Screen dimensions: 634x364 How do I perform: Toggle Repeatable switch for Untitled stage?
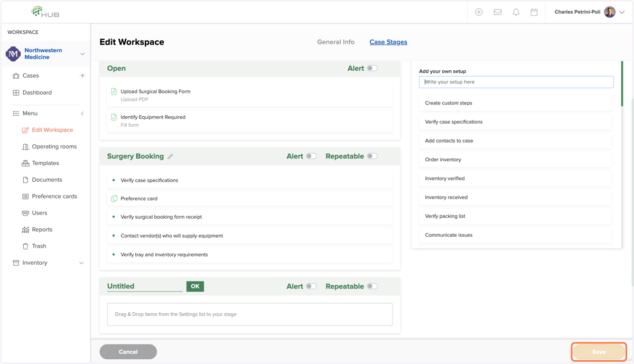pyautogui.click(x=372, y=286)
